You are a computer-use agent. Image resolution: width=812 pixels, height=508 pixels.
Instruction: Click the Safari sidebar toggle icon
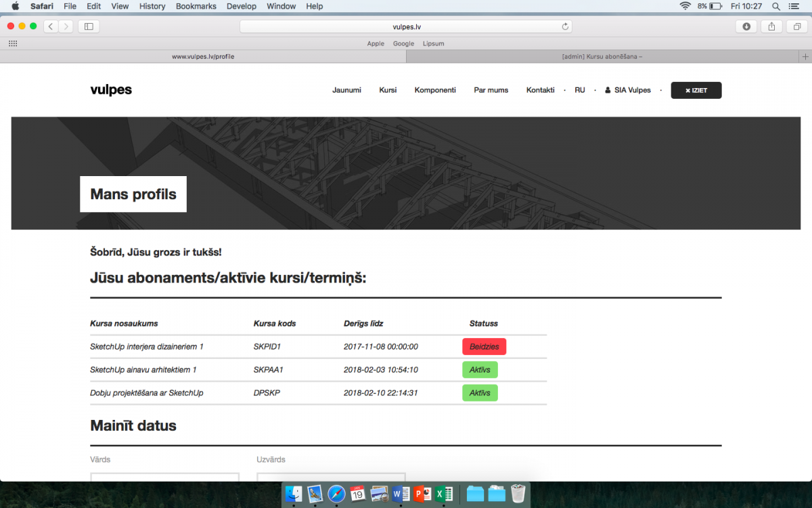[x=89, y=26]
